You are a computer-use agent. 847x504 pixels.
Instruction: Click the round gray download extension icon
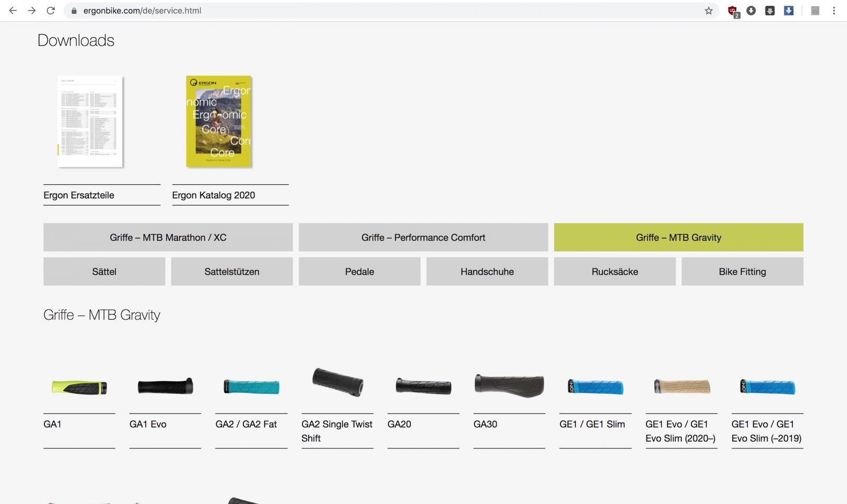(x=751, y=11)
